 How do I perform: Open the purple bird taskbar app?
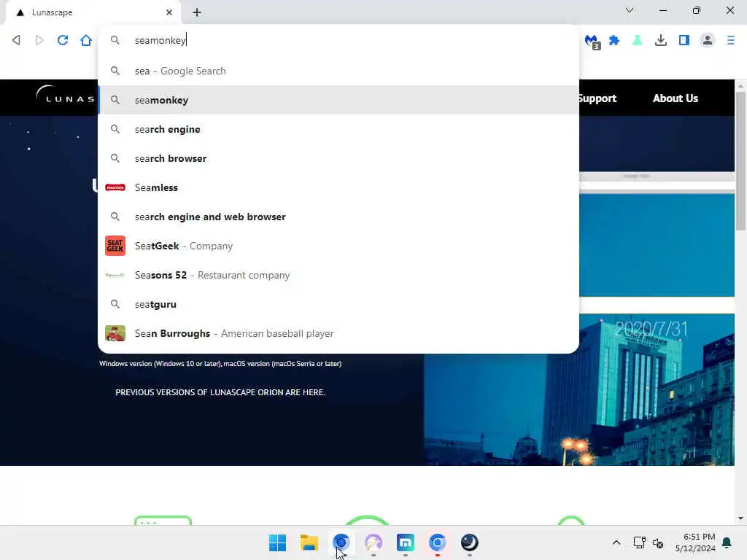click(x=373, y=542)
